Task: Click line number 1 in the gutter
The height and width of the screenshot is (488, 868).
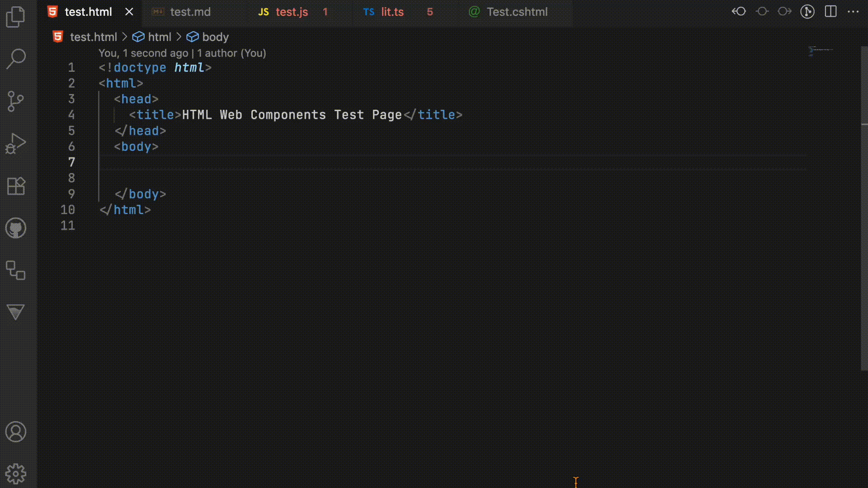Action: coord(71,68)
